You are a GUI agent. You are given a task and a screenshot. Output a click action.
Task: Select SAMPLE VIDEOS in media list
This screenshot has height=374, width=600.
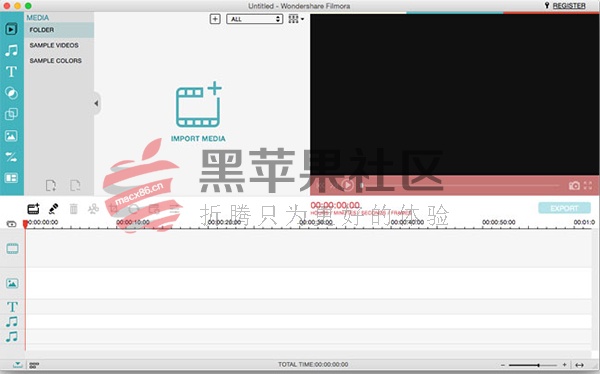54,45
